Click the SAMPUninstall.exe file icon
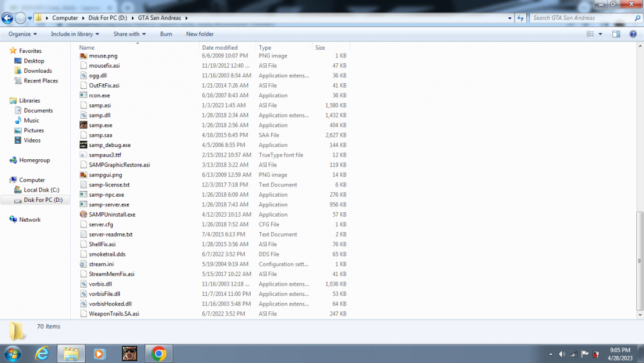The width and height of the screenshot is (644, 363). [83, 214]
